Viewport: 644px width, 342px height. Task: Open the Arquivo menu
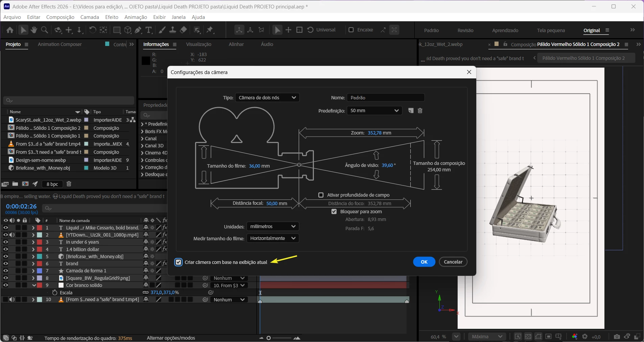pyautogui.click(x=12, y=17)
